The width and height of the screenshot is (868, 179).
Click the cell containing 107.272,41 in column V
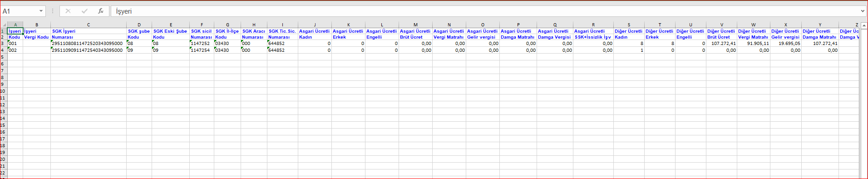coord(721,44)
